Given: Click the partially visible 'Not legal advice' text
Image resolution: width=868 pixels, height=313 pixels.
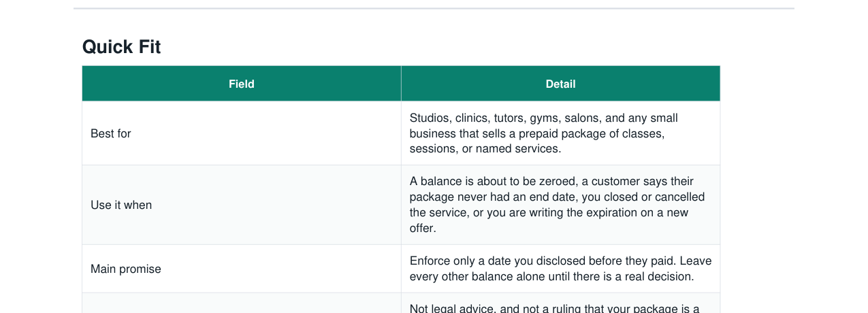Looking at the screenshot, I should tap(554, 308).
